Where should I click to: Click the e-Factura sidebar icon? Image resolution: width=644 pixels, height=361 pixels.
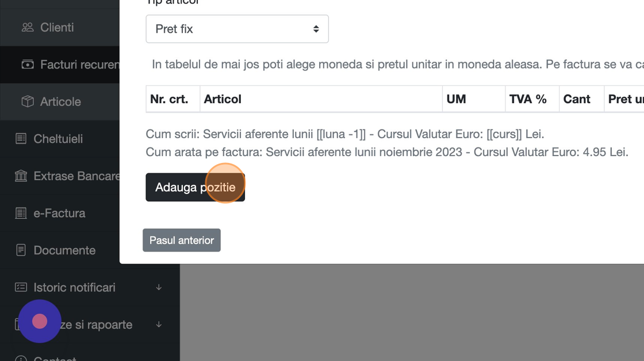[21, 213]
